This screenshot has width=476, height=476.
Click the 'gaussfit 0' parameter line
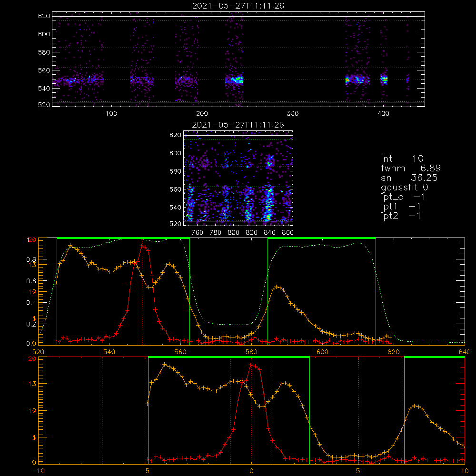(x=404, y=187)
